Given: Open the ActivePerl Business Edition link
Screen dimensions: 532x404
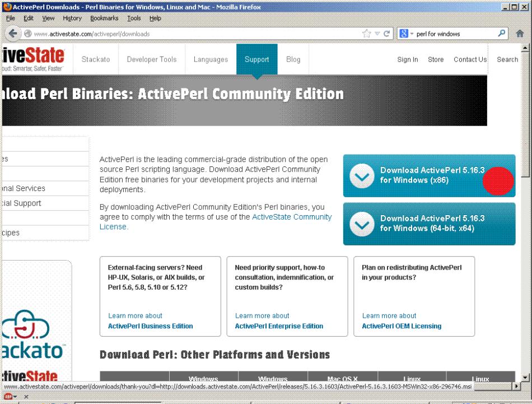Looking at the screenshot, I should coord(150,326).
